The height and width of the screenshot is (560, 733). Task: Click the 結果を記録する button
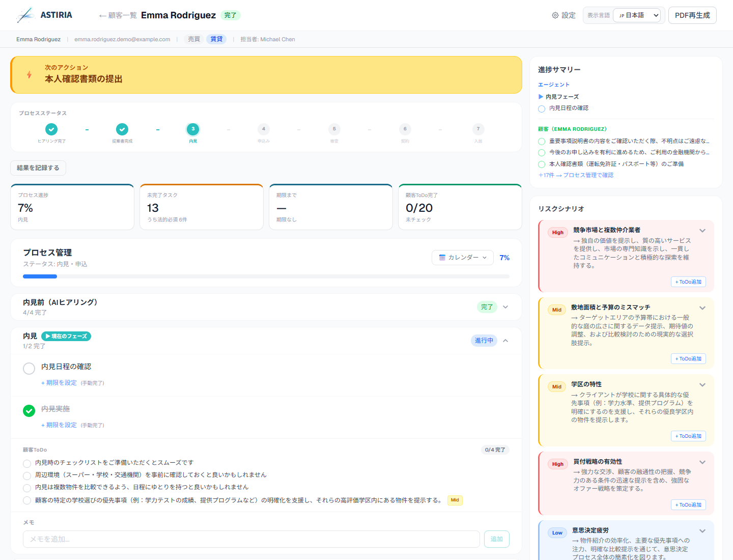(38, 167)
